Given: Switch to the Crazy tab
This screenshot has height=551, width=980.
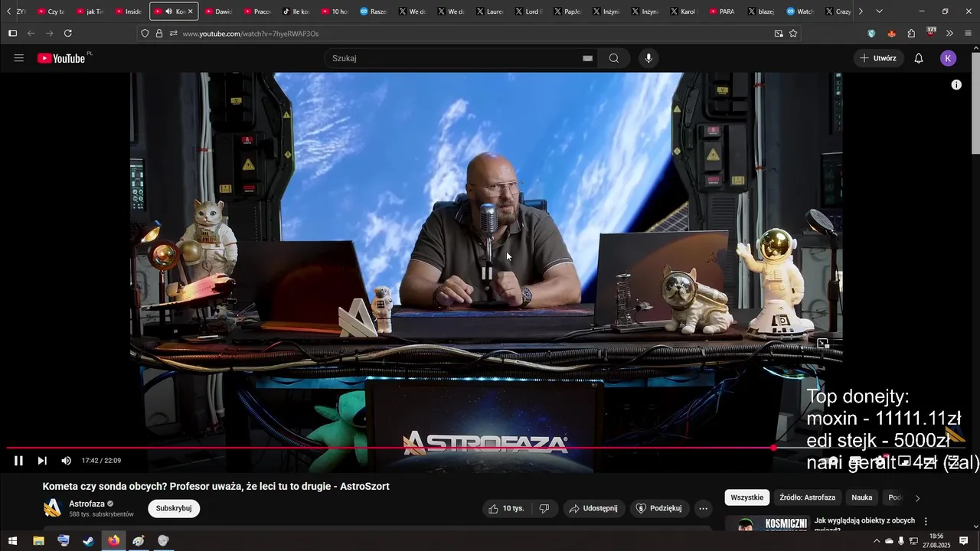Looking at the screenshot, I should coord(838,11).
